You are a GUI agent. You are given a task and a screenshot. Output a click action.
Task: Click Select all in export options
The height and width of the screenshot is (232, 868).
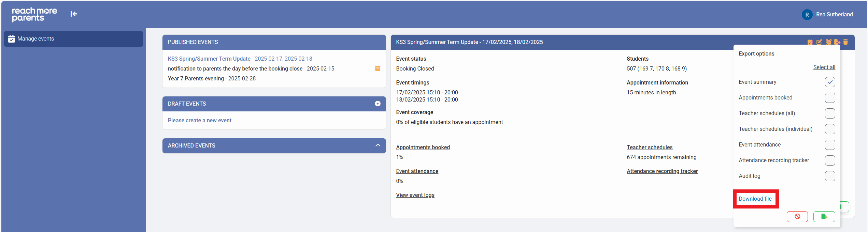(x=824, y=67)
